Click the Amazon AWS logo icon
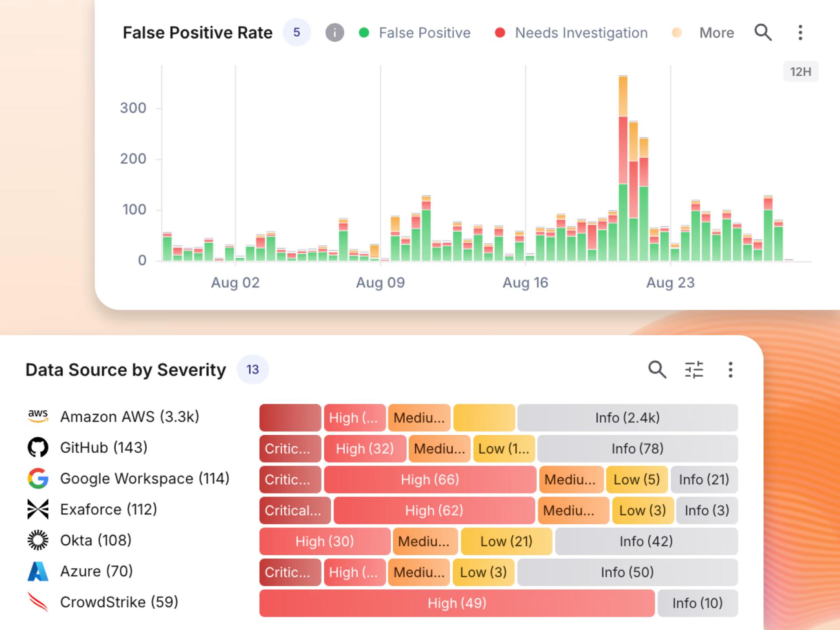840x630 pixels. point(38,416)
